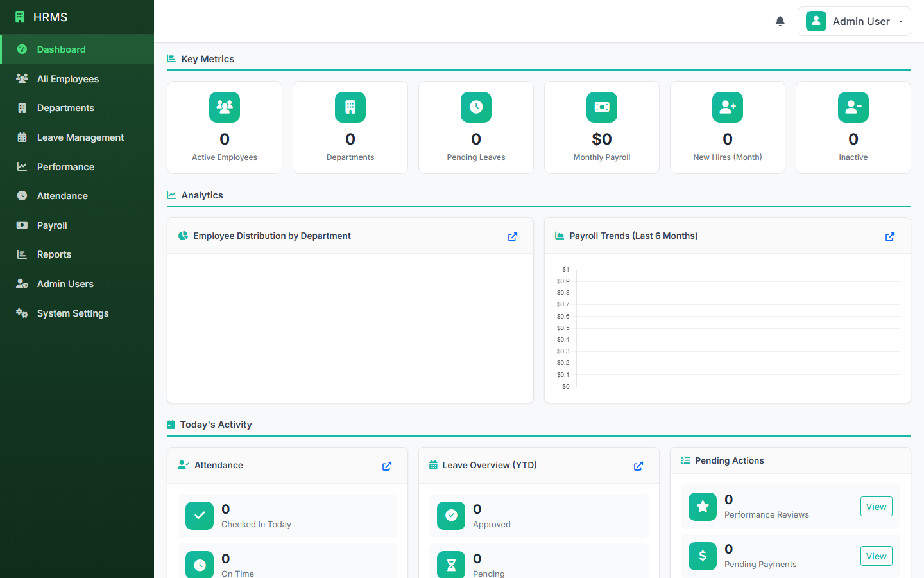
Task: Click the On Time clock icon
Action: coord(200,565)
